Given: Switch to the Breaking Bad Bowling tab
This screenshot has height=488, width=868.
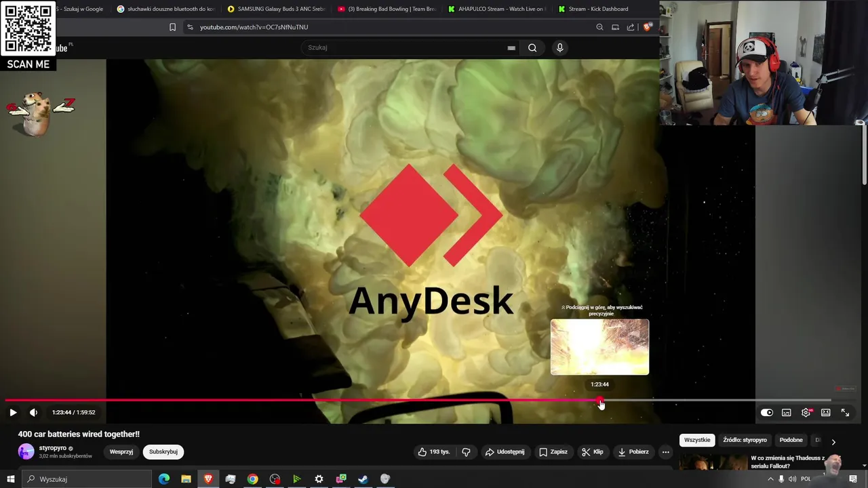Looking at the screenshot, I should [x=387, y=9].
